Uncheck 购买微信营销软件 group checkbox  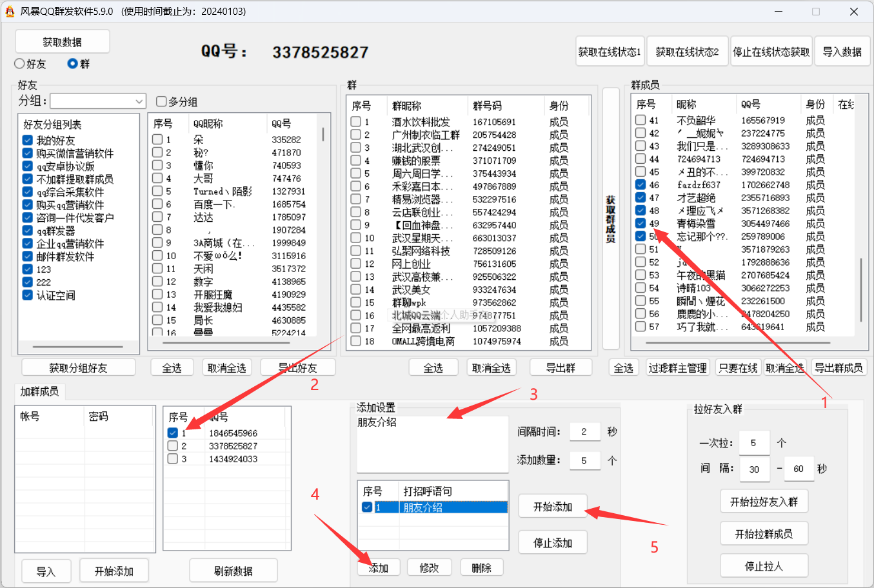(x=27, y=153)
